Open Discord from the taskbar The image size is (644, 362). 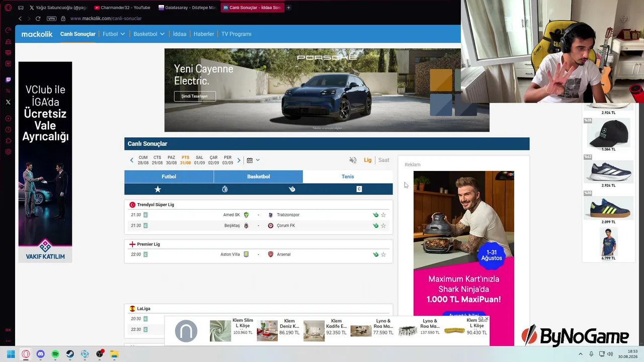[41, 354]
